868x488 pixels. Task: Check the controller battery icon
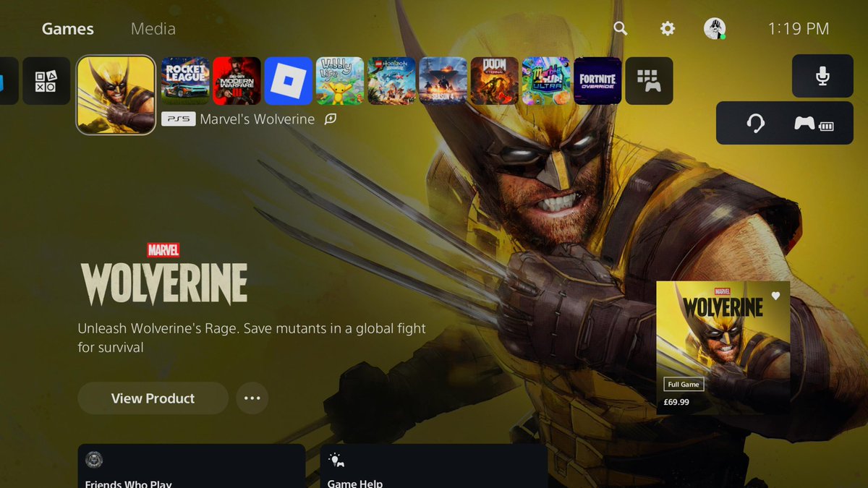tap(814, 124)
